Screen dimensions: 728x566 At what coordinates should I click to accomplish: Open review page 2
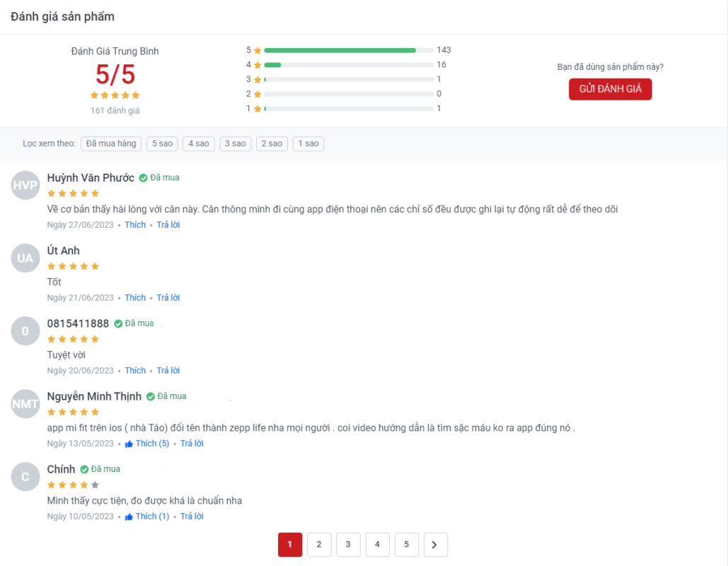(x=319, y=545)
